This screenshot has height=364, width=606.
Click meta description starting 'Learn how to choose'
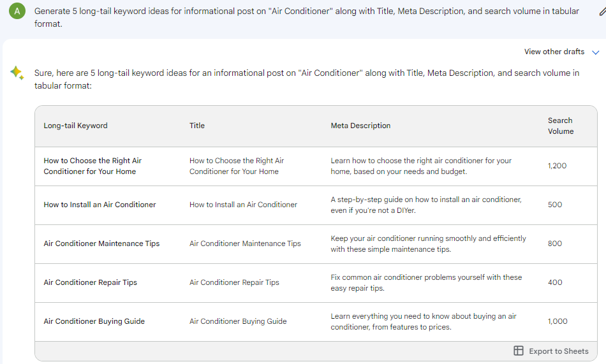pyautogui.click(x=421, y=166)
